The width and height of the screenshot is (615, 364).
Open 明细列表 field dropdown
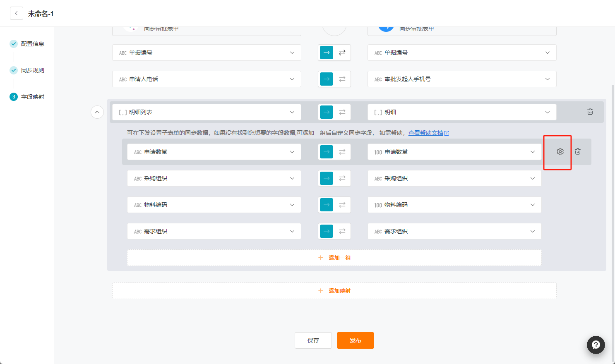pyautogui.click(x=207, y=112)
